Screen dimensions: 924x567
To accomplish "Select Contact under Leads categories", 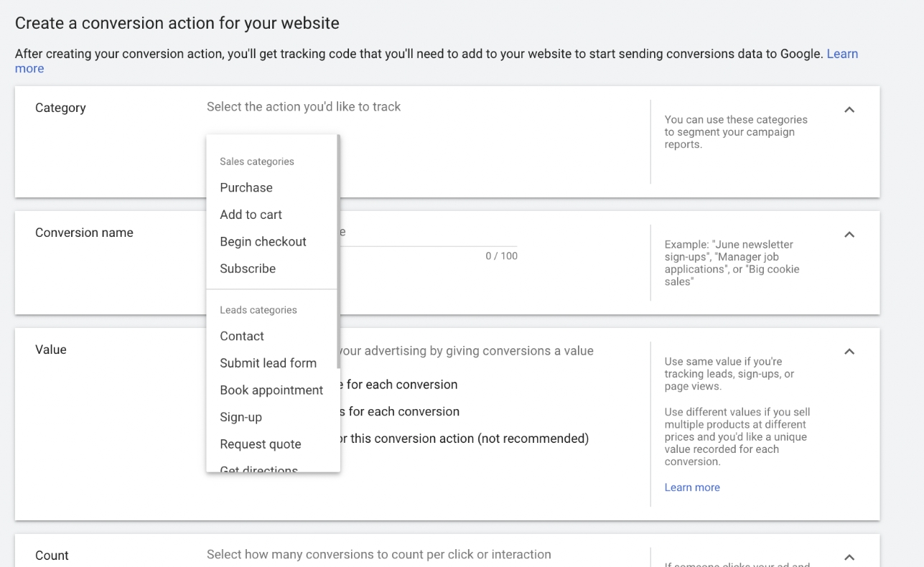I will pyautogui.click(x=242, y=336).
